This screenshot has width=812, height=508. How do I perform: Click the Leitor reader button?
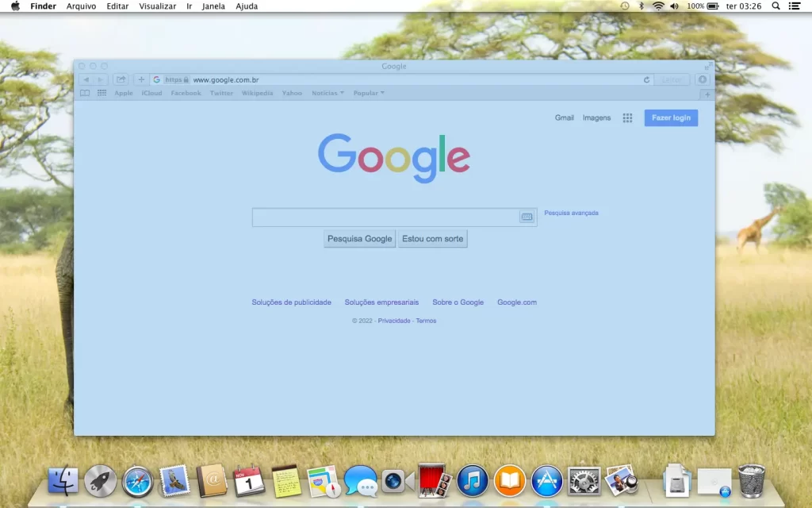pyautogui.click(x=672, y=80)
